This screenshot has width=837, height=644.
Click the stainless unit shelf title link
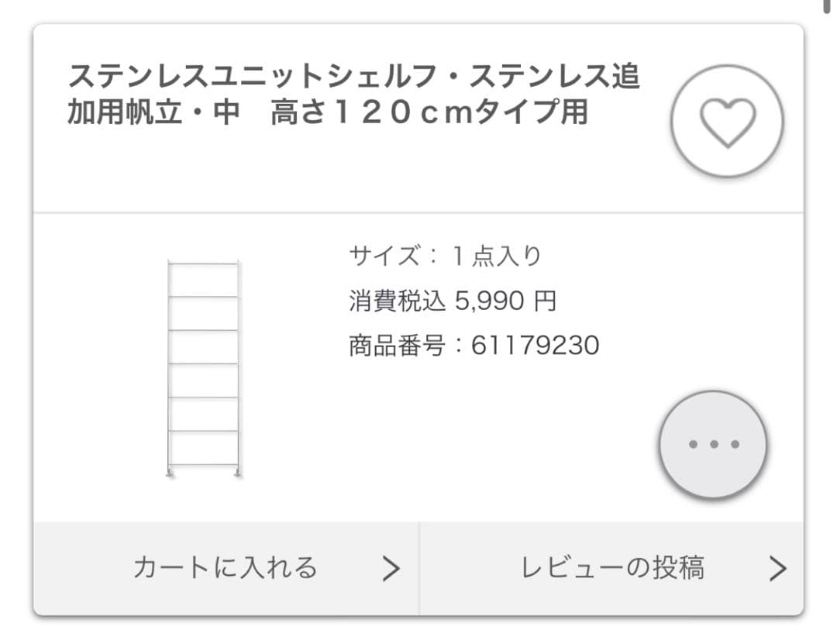coord(356,93)
